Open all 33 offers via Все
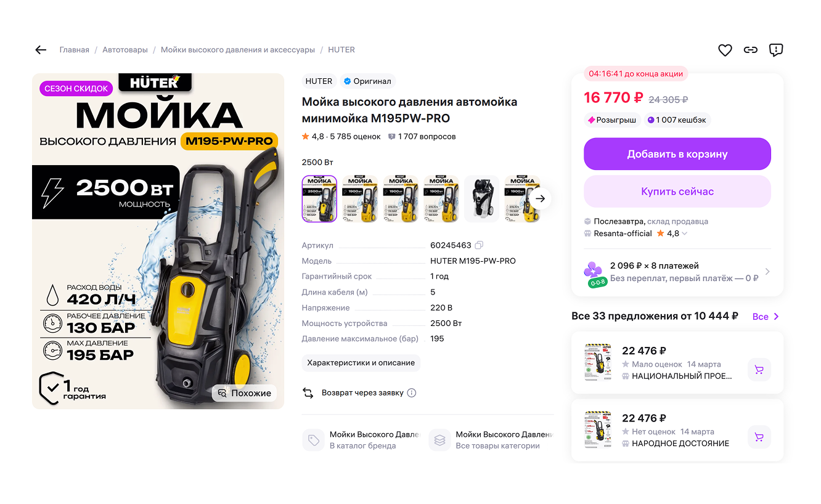821x504 pixels. [x=766, y=317]
